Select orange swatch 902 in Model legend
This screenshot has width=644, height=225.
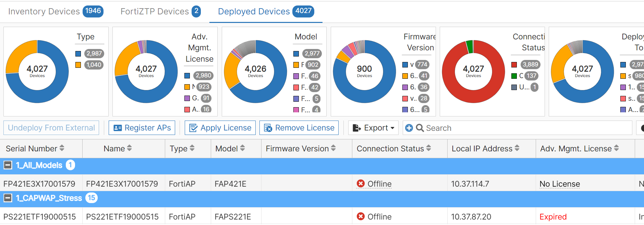pos(296,65)
